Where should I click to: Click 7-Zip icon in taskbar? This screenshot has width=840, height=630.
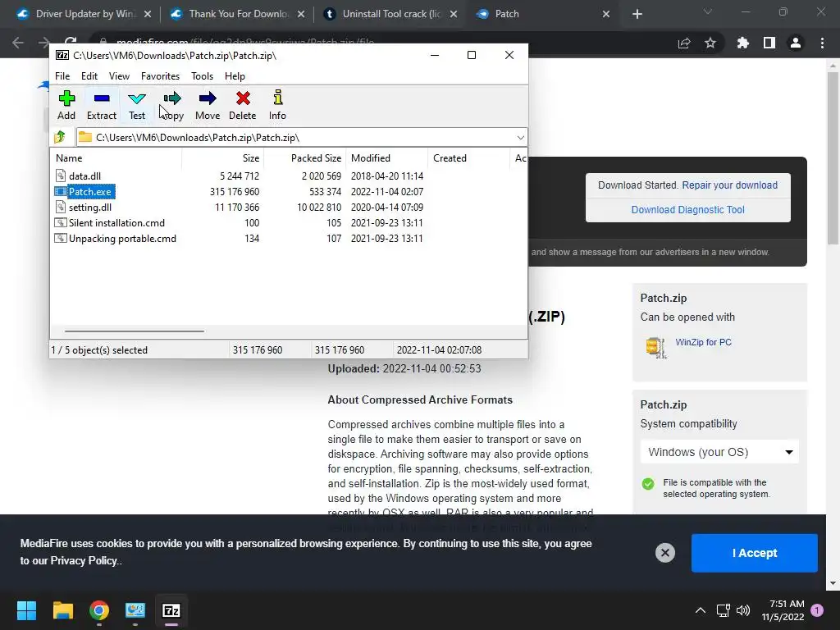171,610
